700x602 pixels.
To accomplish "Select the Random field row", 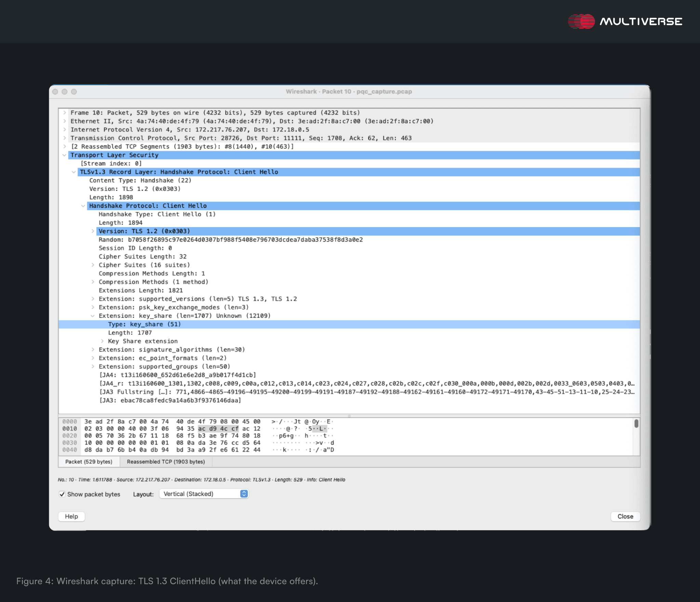I will [230, 240].
